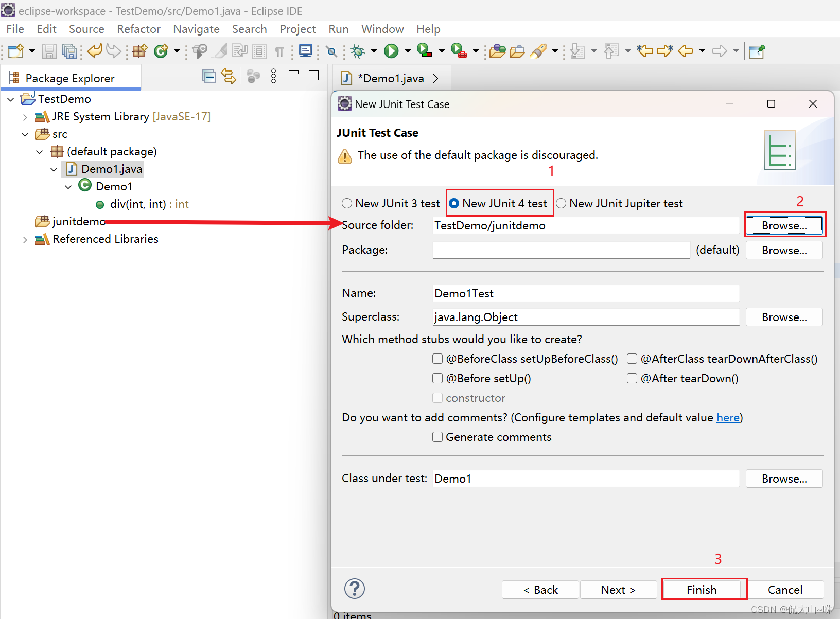Collapse the TestDemo project node
The width and height of the screenshot is (840, 619).
pyautogui.click(x=11, y=99)
